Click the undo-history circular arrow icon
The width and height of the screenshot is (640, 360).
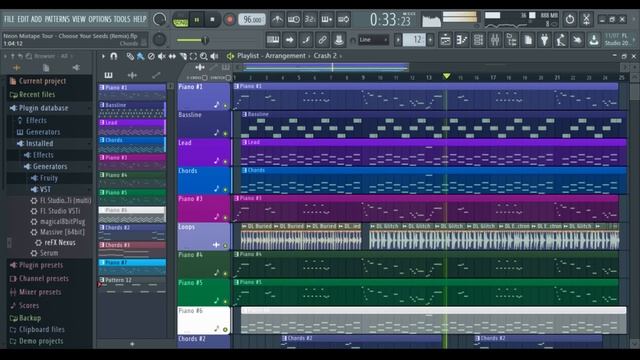tap(570, 19)
